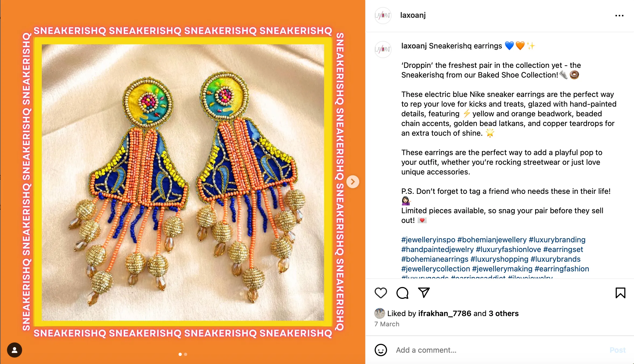The width and height of the screenshot is (634, 364).
Task: Show tagged people icon on the photo
Action: point(15,350)
